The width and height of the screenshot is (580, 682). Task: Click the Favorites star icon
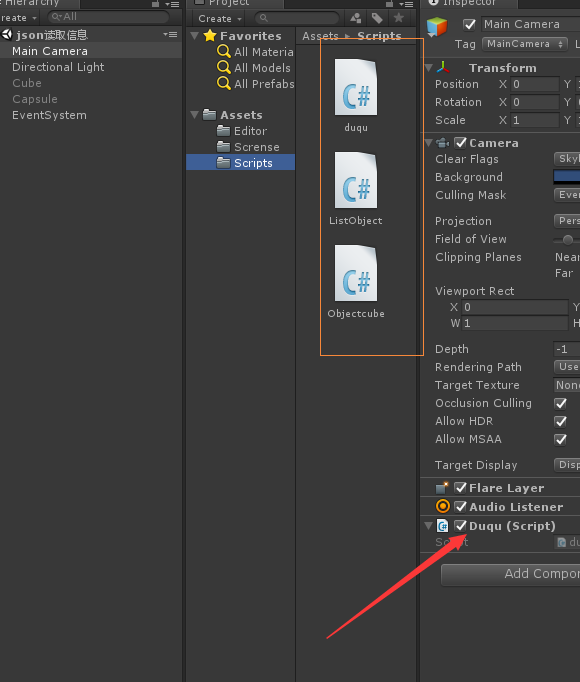[x=210, y=35]
